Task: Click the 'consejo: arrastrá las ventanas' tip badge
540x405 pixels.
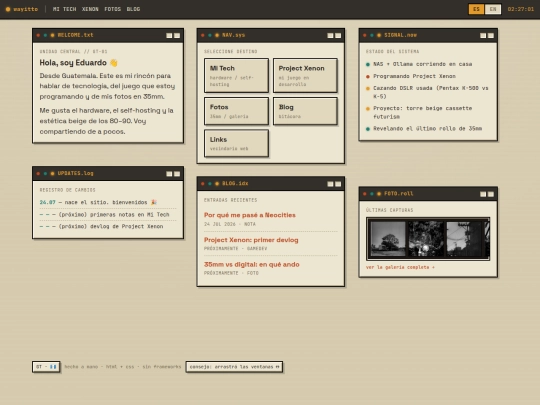Action: (x=234, y=367)
